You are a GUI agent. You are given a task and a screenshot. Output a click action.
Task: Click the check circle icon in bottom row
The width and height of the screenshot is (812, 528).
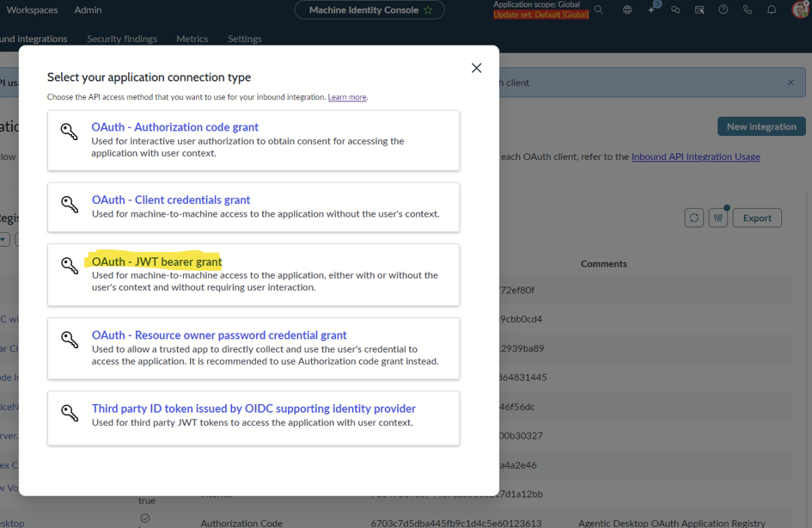click(x=145, y=518)
